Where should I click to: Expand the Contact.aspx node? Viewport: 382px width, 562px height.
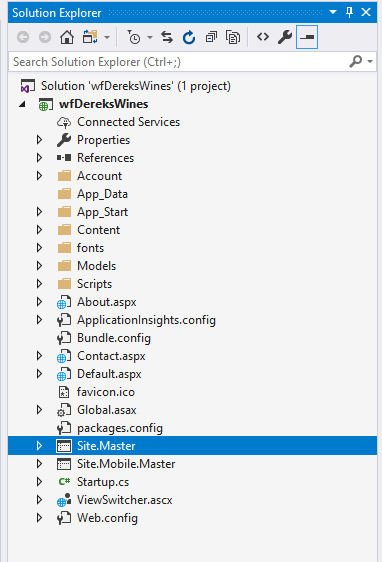click(39, 356)
